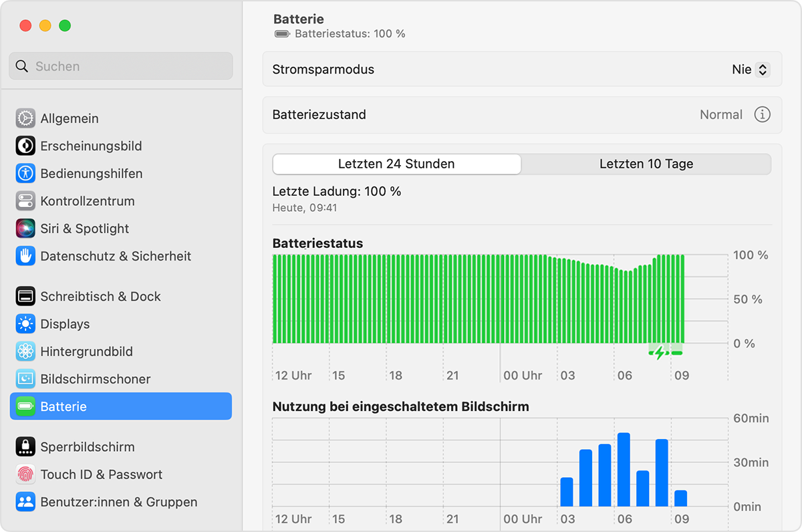802x532 pixels.
Task: Open Bildschirmschoner settings
Action: click(95, 379)
